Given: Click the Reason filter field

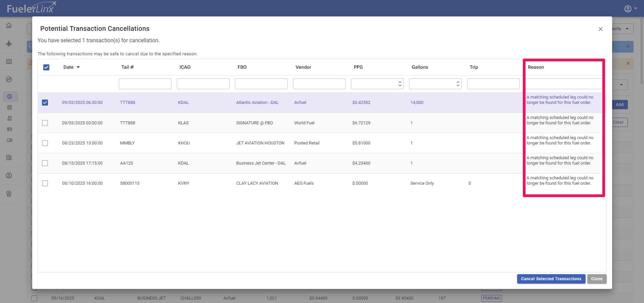Looking at the screenshot, I should tap(564, 84).
